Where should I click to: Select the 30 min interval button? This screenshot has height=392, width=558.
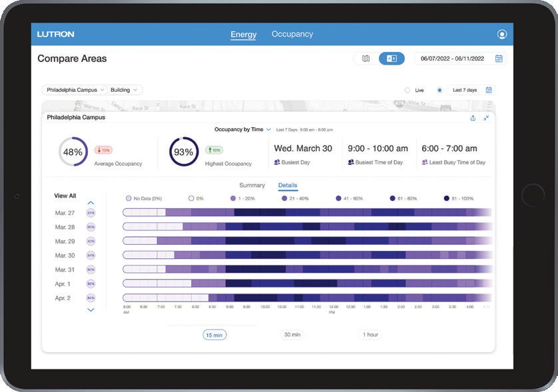292,335
